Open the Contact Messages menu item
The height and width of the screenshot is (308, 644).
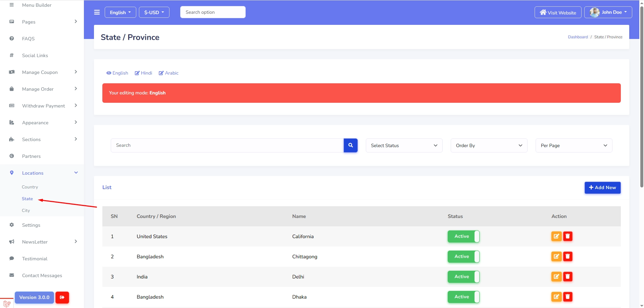click(x=42, y=275)
